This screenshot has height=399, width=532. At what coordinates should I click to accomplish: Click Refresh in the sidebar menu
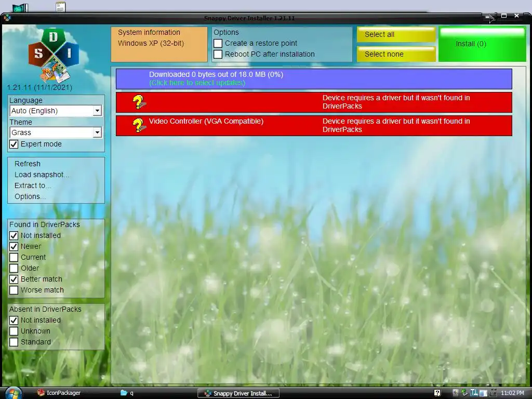28,164
